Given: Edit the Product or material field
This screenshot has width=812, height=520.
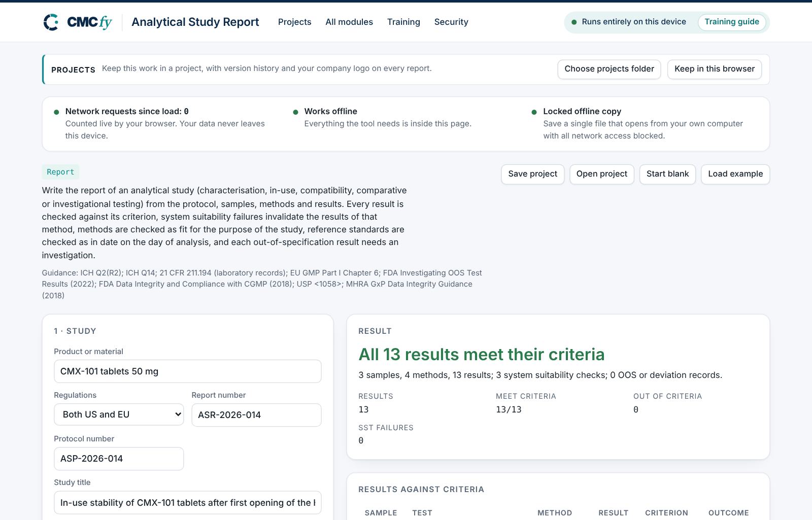Looking at the screenshot, I should coord(187,371).
